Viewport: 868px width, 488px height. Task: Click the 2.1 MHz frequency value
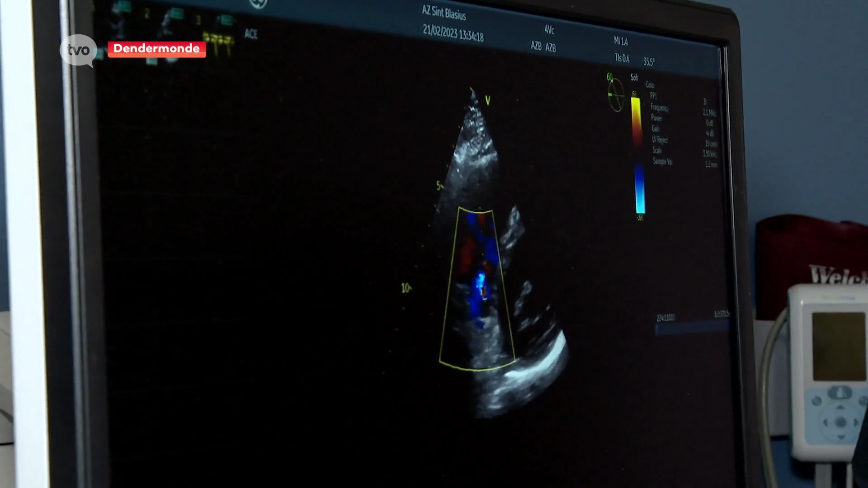pos(709,113)
